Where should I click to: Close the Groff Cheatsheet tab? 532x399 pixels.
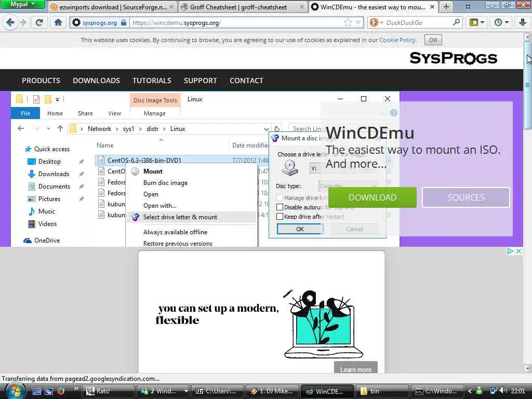click(302, 7)
